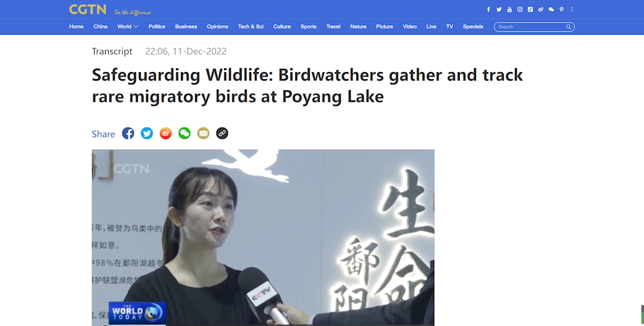Copy the article link icon
The height and width of the screenshot is (326, 644).
[222, 133]
